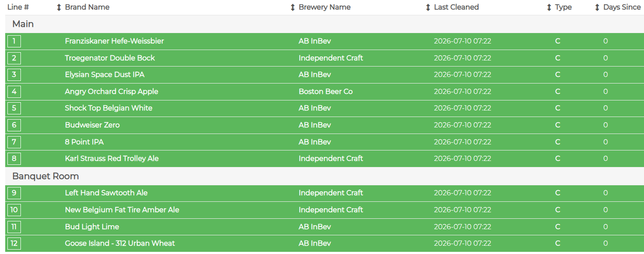Click the Brand Name header text
The image size is (644, 254).
pos(87,7)
